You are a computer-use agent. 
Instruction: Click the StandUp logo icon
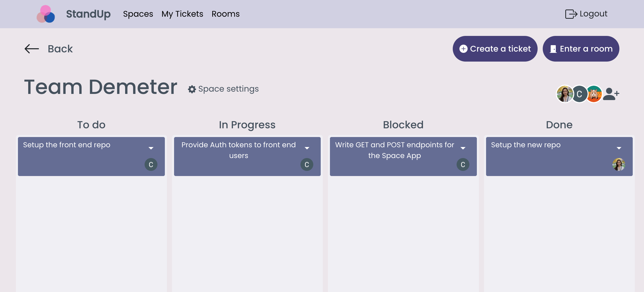click(x=46, y=14)
